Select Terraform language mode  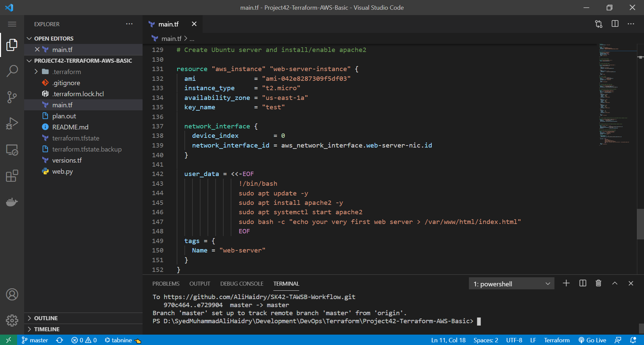pos(557,340)
